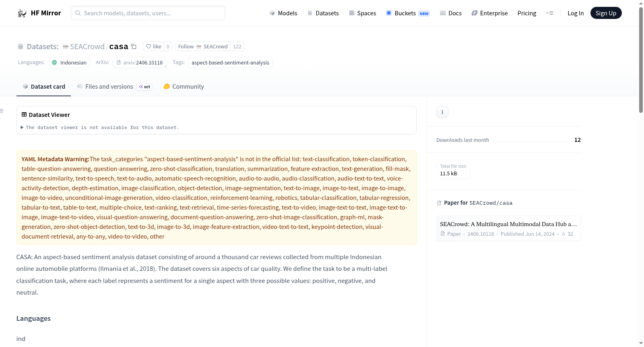Image resolution: width=644 pixels, height=347 pixels.
Task: Click the arXiv document icon
Action: (x=119, y=62)
